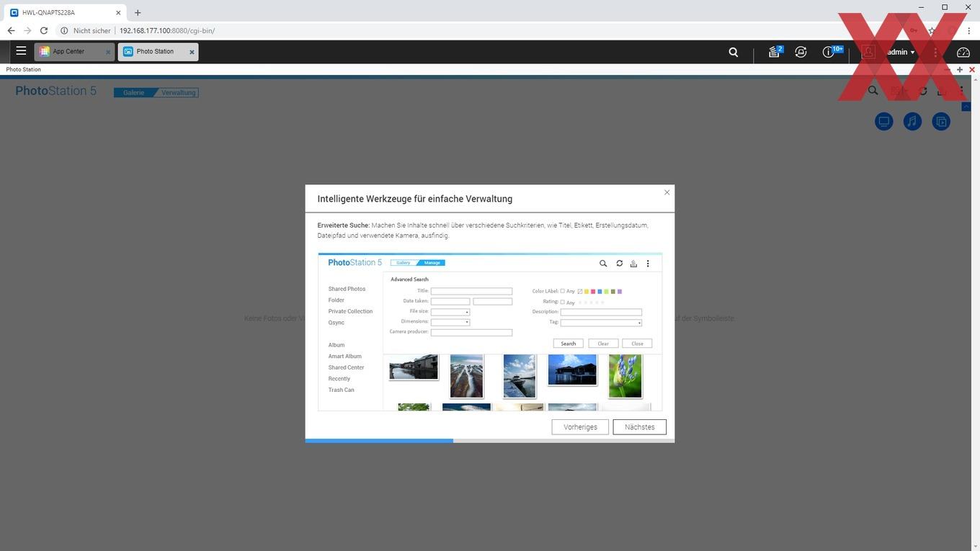Select the HWL-QNAPTS228A browser tab
The image size is (980, 551).
[65, 12]
